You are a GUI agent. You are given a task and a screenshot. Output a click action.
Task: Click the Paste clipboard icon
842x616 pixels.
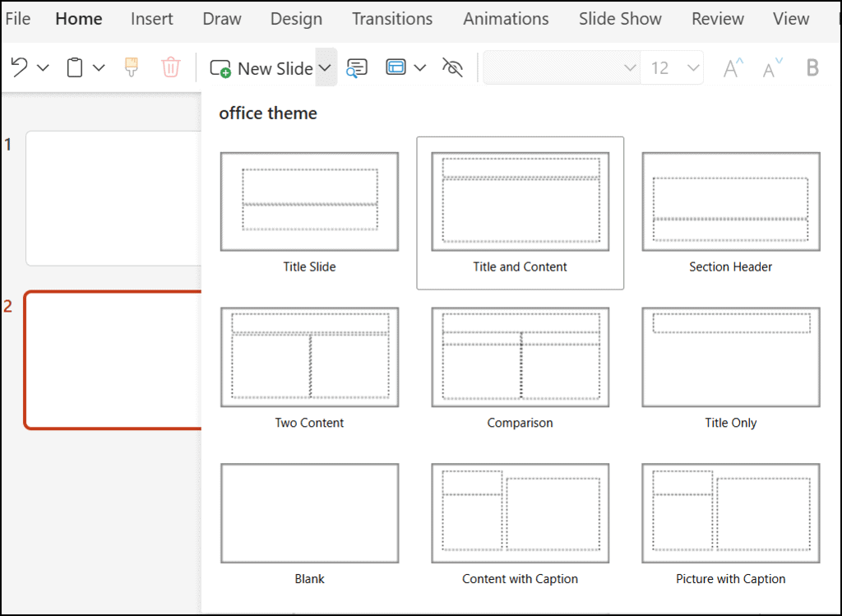75,67
